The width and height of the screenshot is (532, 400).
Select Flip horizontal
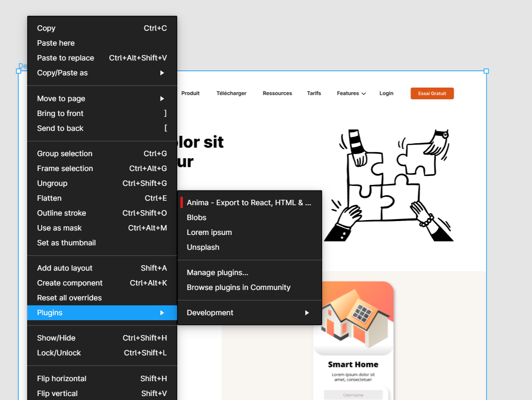[x=102, y=379]
